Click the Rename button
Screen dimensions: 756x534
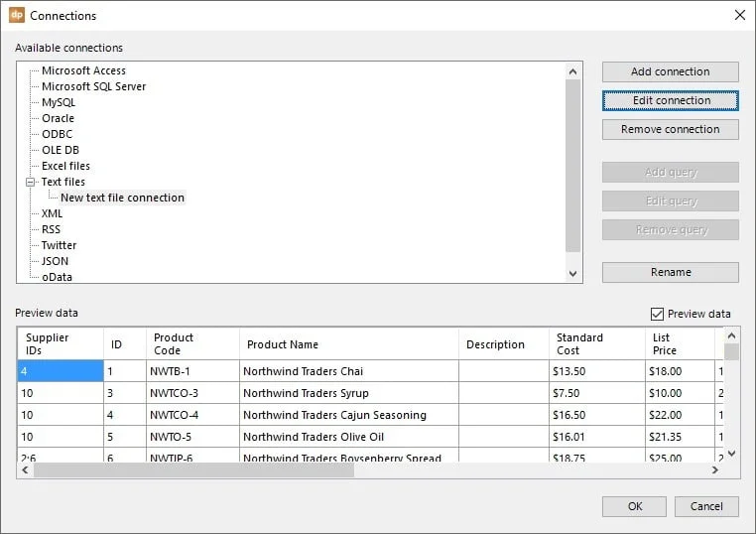pos(670,273)
